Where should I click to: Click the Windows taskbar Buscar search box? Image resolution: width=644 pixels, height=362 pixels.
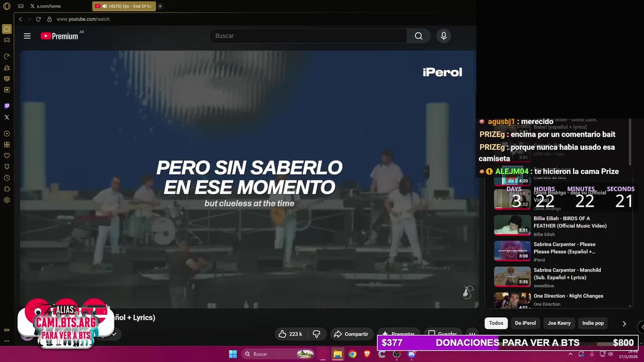tap(278, 354)
